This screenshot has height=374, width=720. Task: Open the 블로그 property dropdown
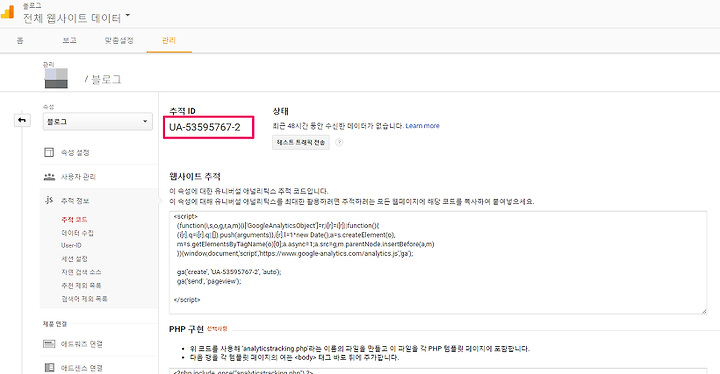(98, 122)
